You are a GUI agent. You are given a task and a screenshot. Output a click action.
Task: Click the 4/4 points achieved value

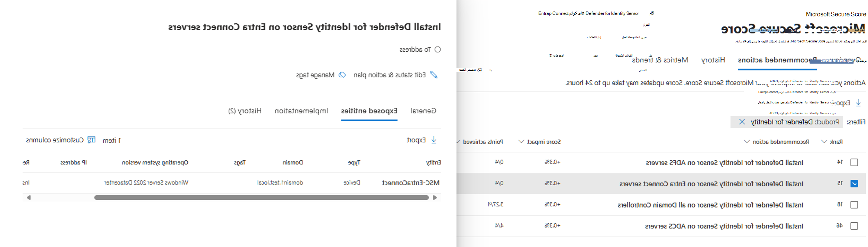click(499, 225)
